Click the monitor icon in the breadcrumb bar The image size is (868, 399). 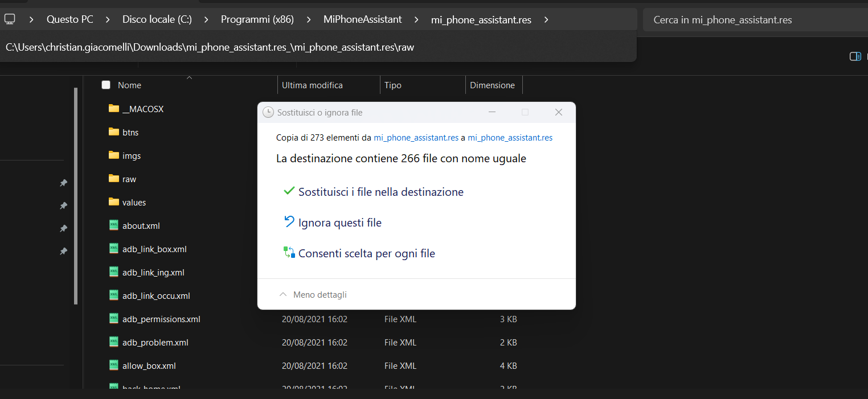(10, 19)
